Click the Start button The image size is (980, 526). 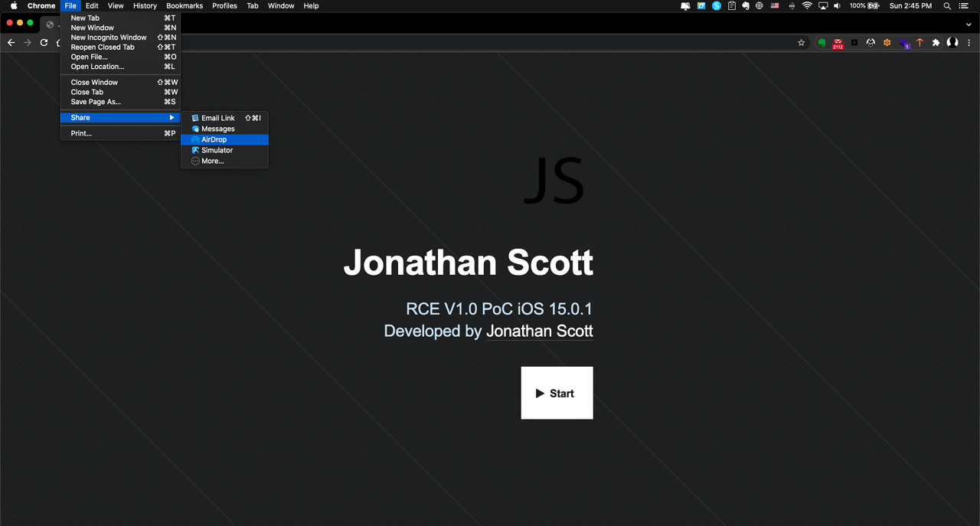point(557,393)
